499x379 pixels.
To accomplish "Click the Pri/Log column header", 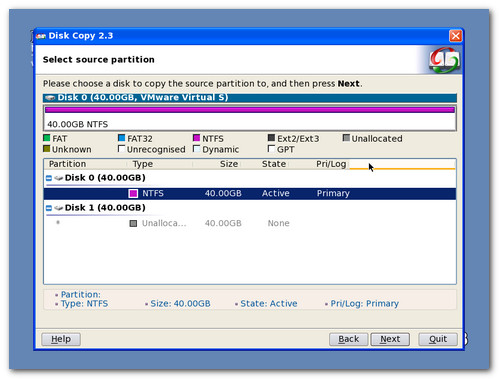I will (318, 164).
